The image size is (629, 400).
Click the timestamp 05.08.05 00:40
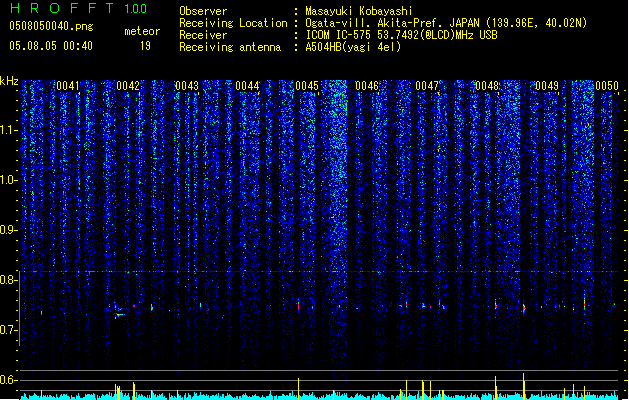pos(51,46)
